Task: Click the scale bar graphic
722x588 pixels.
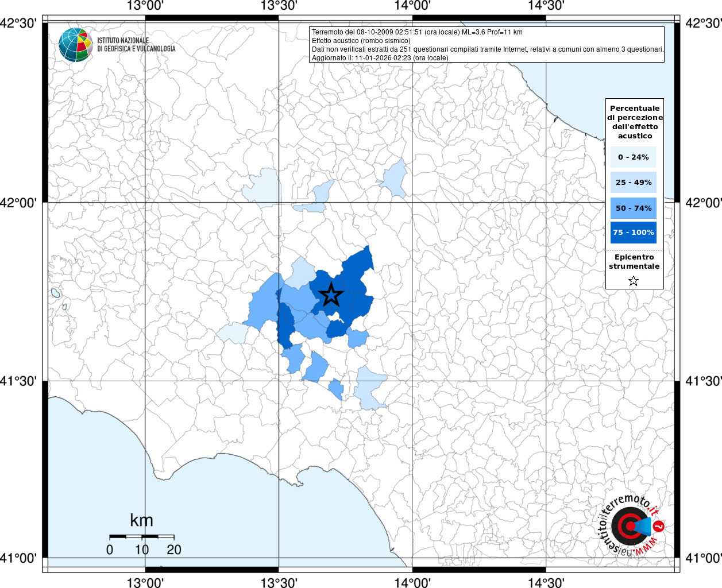Action: 142,536
